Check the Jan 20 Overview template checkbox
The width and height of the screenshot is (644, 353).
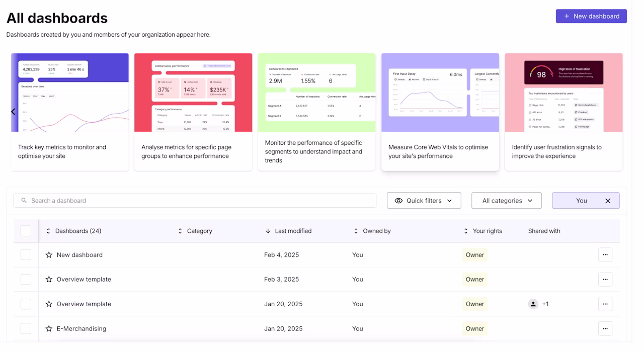coord(26,304)
